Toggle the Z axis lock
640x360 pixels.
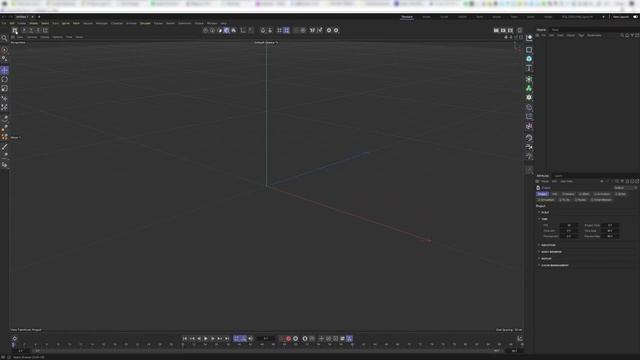click(x=38, y=30)
